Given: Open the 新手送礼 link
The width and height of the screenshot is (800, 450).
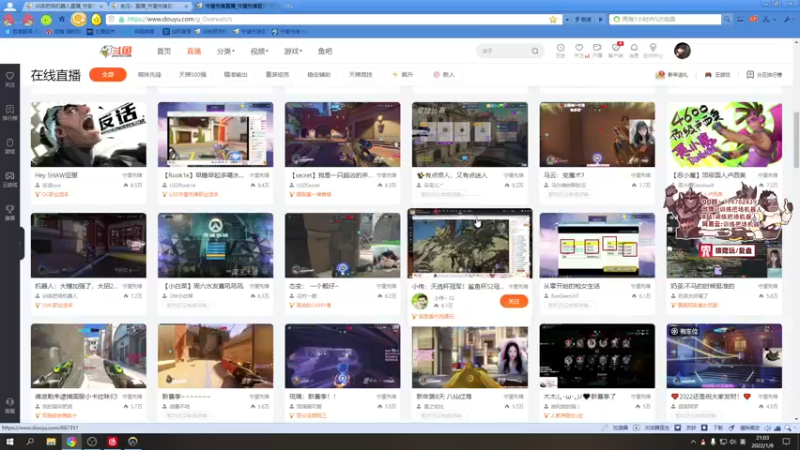Looking at the screenshot, I should (x=672, y=74).
